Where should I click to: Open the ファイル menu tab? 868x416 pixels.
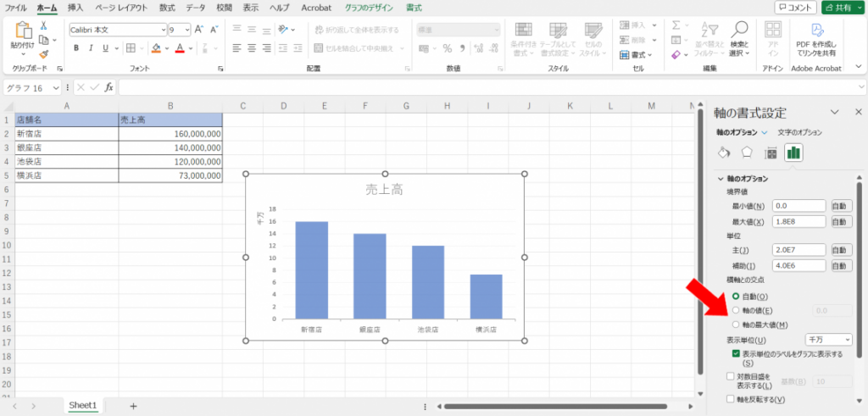[16, 8]
